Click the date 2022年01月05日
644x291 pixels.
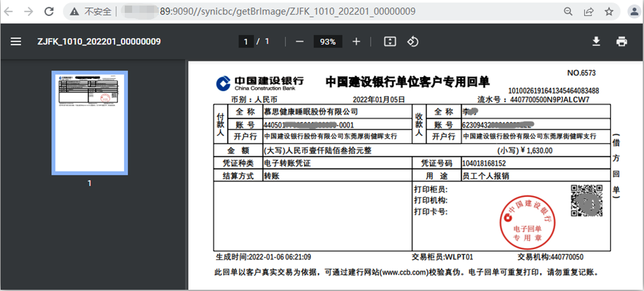[379, 99]
